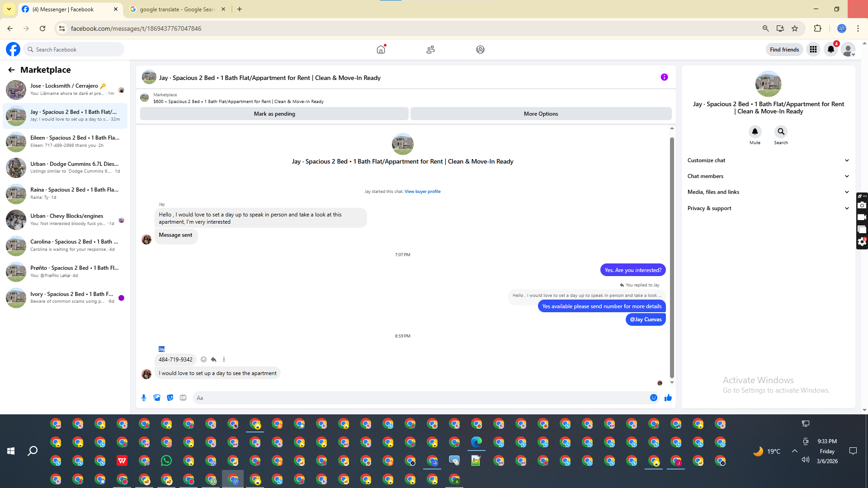The width and height of the screenshot is (868, 488).
Task: Open the sticker picker icon
Action: coord(170,398)
